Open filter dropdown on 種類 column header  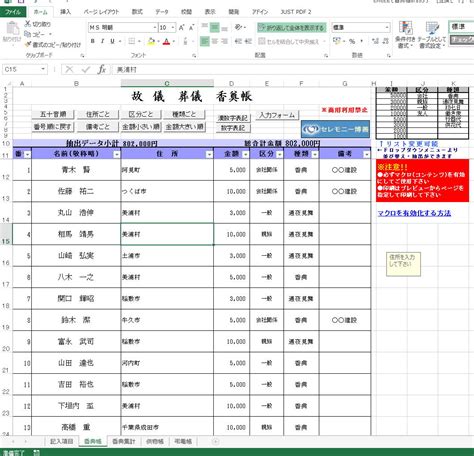(315, 154)
